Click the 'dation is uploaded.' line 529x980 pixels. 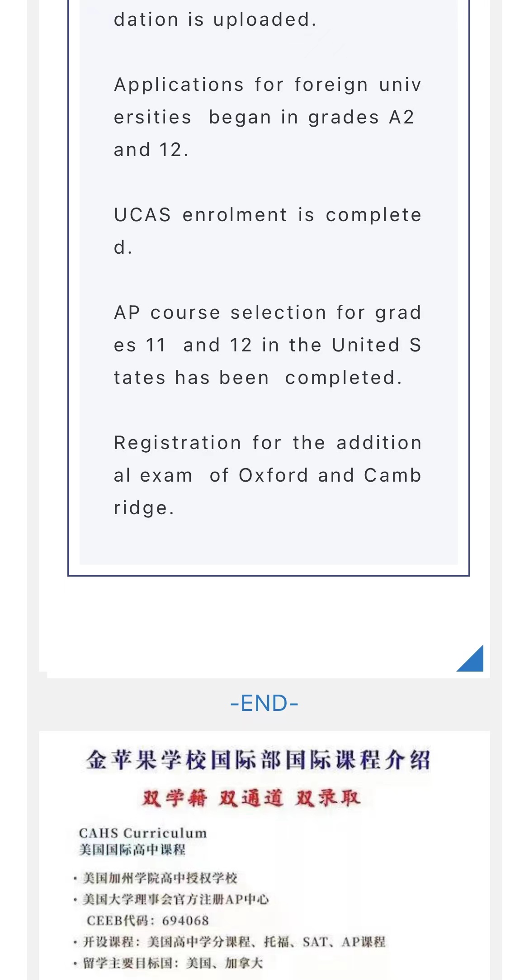click(215, 19)
